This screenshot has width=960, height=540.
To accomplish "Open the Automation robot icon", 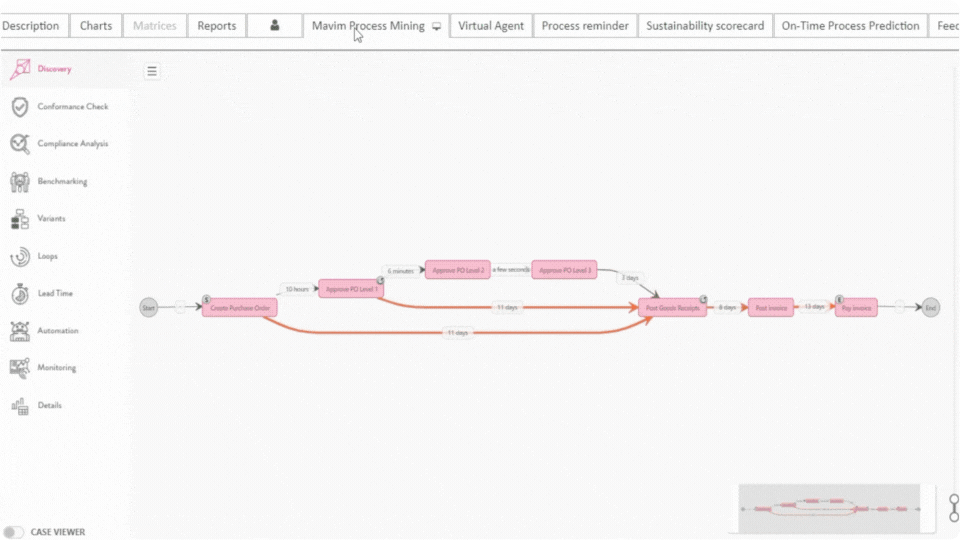I will coord(20,331).
